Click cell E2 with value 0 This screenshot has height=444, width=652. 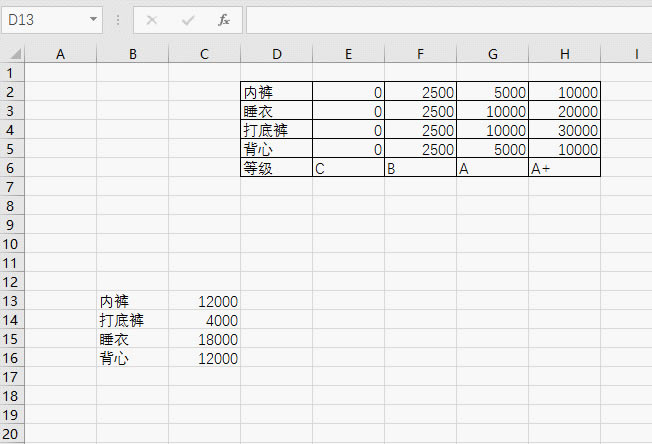(x=348, y=91)
